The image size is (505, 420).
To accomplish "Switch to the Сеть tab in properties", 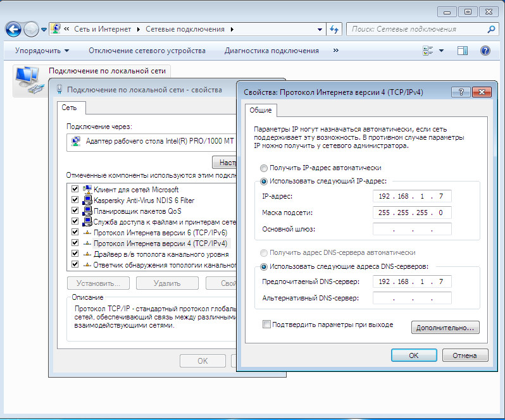I will click(x=69, y=108).
